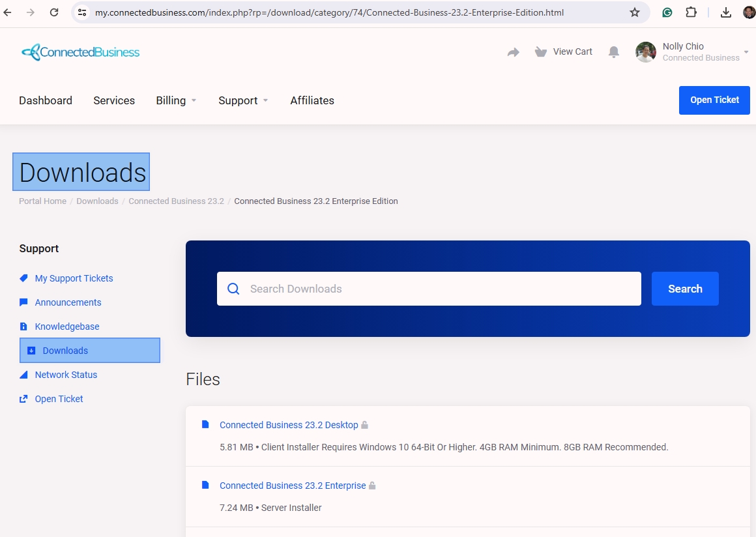Click the notification bell icon
This screenshot has height=537, width=756.
click(613, 52)
